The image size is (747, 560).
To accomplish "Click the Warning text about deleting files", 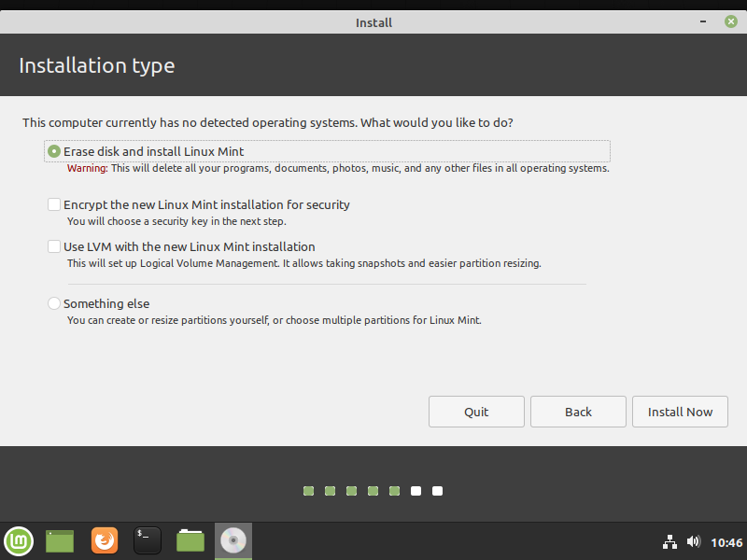I will point(338,168).
